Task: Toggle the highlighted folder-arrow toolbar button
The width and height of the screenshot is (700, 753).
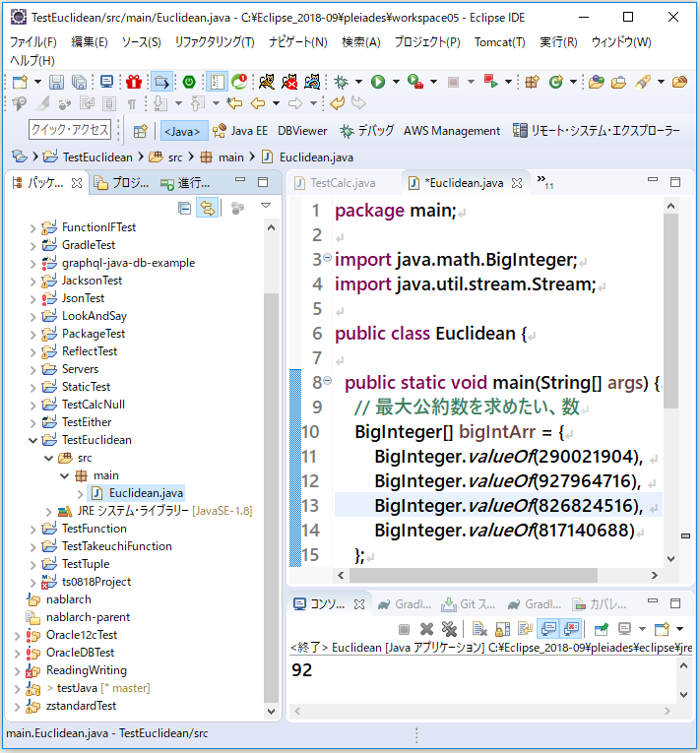Action: (x=161, y=82)
